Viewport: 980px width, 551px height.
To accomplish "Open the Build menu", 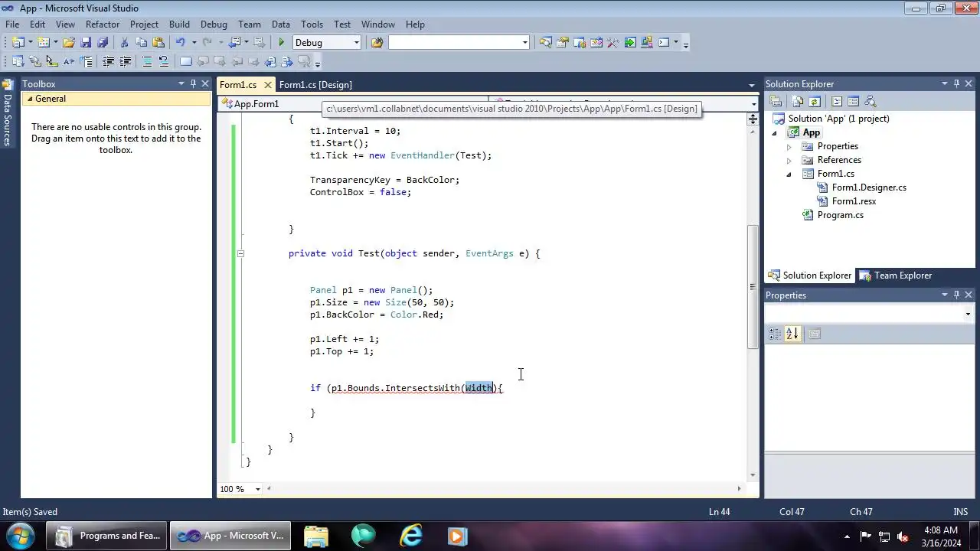I will (179, 24).
